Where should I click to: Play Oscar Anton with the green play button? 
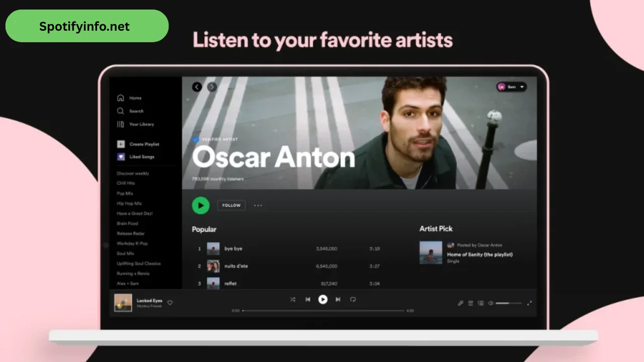pyautogui.click(x=201, y=205)
